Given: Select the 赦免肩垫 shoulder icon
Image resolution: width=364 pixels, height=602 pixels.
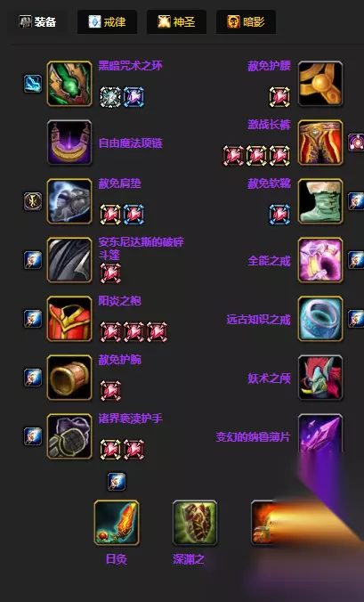Looking at the screenshot, I should click(69, 201).
